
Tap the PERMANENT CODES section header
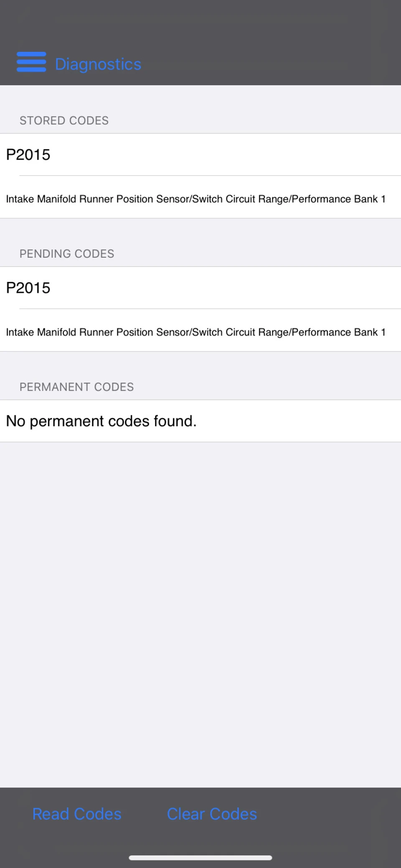(76, 387)
